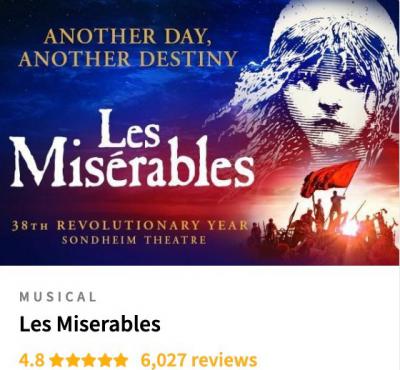Image resolution: width=400 pixels, height=370 pixels.
Task: Click the Sondheim Theatre venue text
Action: tap(134, 240)
